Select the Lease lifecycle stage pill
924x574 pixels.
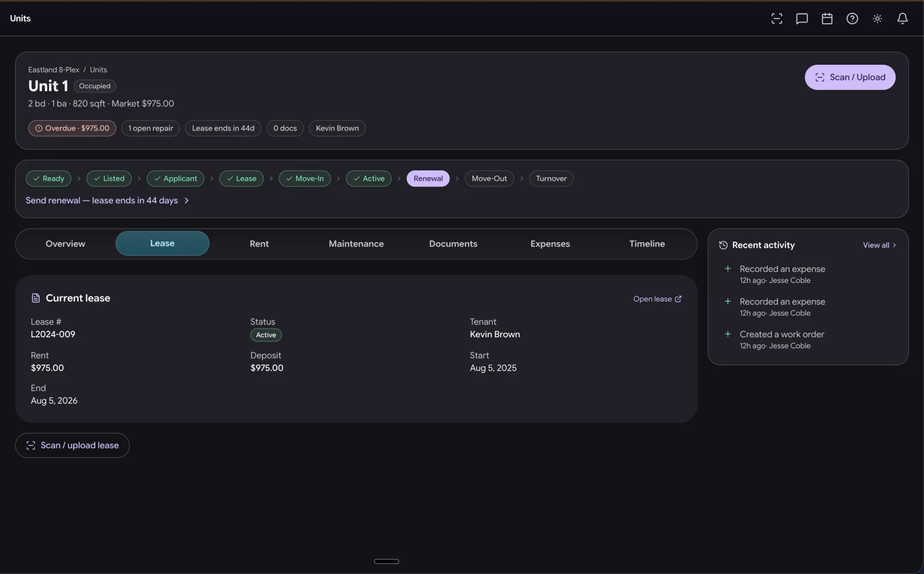coord(241,178)
